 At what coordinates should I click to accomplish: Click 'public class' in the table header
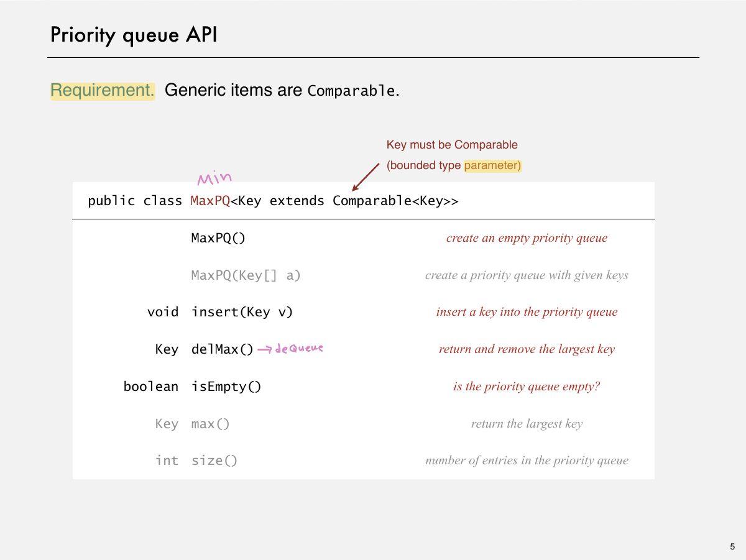[135, 201]
